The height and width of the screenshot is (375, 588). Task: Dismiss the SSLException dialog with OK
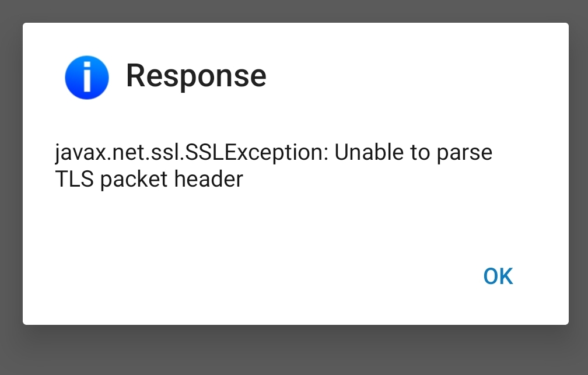(x=498, y=276)
